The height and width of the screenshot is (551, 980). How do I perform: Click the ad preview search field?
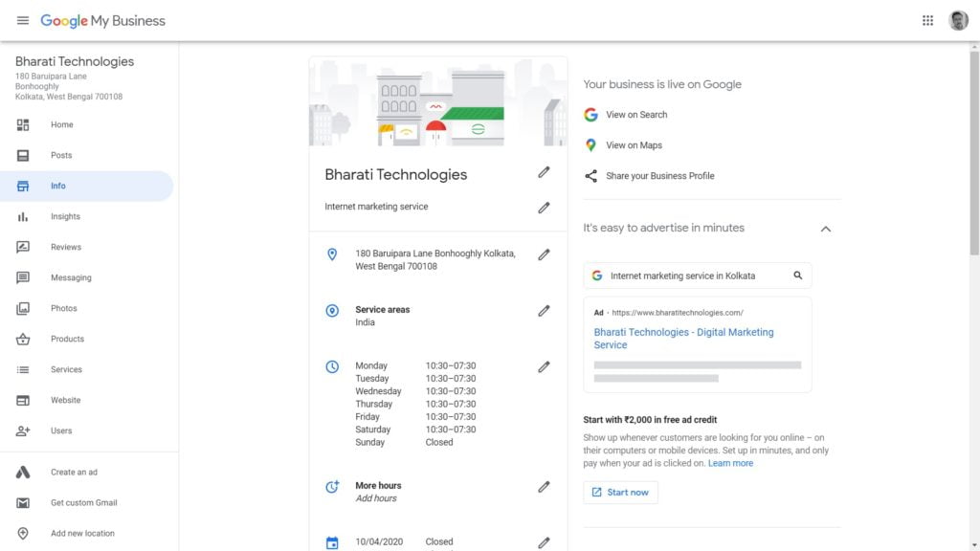(698, 275)
